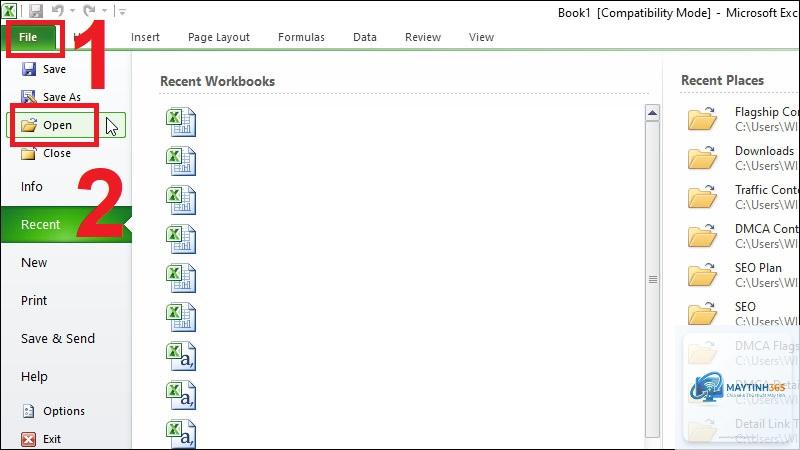Screen dimensions: 800x450
Task: Select the New section
Action: (34, 263)
